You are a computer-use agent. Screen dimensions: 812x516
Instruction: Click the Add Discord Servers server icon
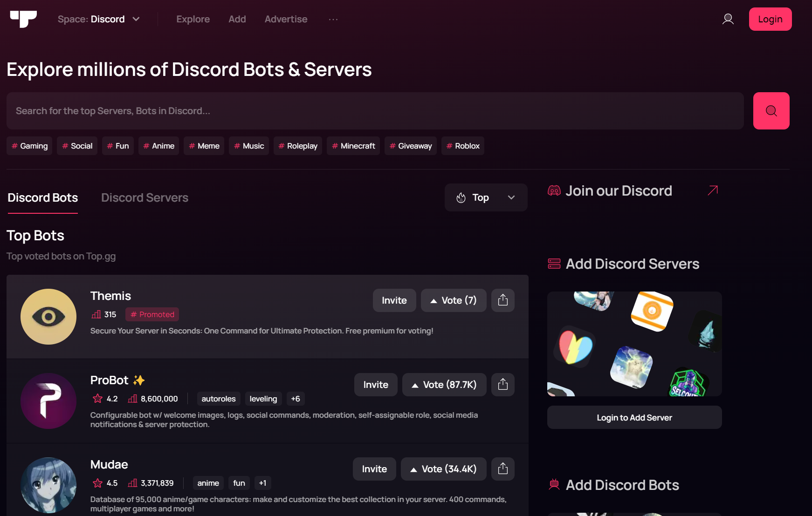[554, 264]
